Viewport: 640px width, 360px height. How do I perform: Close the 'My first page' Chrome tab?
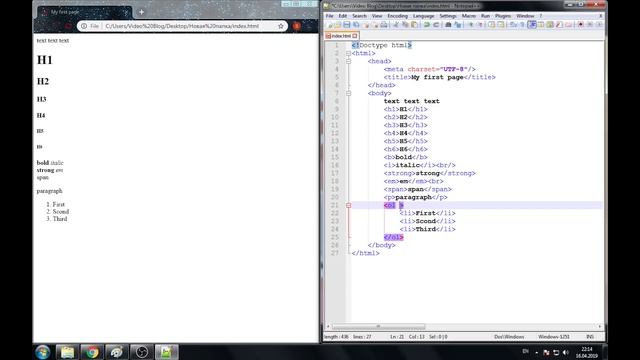(125, 12)
